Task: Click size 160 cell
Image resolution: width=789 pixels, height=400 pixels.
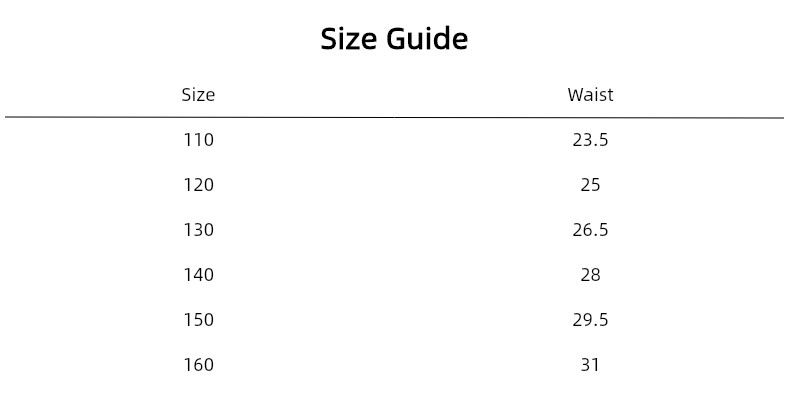Action: click(x=198, y=364)
